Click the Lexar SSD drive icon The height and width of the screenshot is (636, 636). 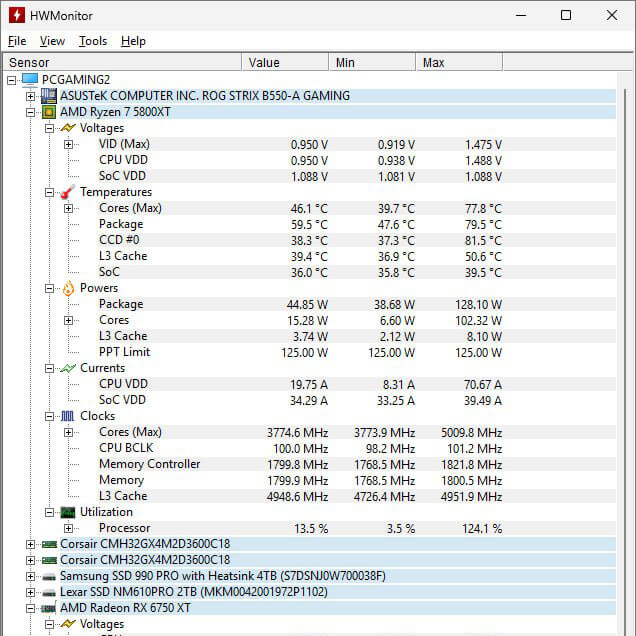coord(49,593)
